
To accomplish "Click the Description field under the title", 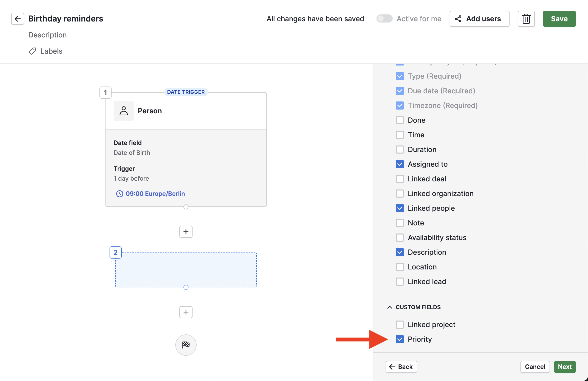I will point(48,35).
